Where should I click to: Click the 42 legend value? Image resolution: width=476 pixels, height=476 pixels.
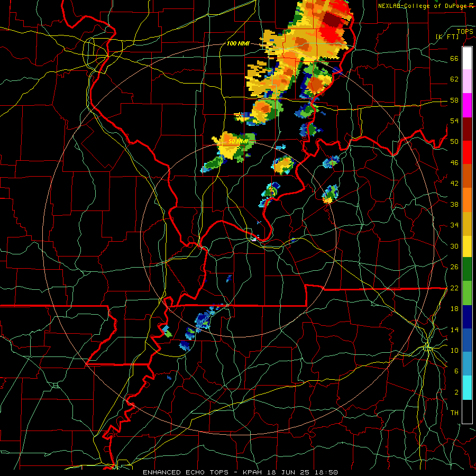(x=454, y=184)
